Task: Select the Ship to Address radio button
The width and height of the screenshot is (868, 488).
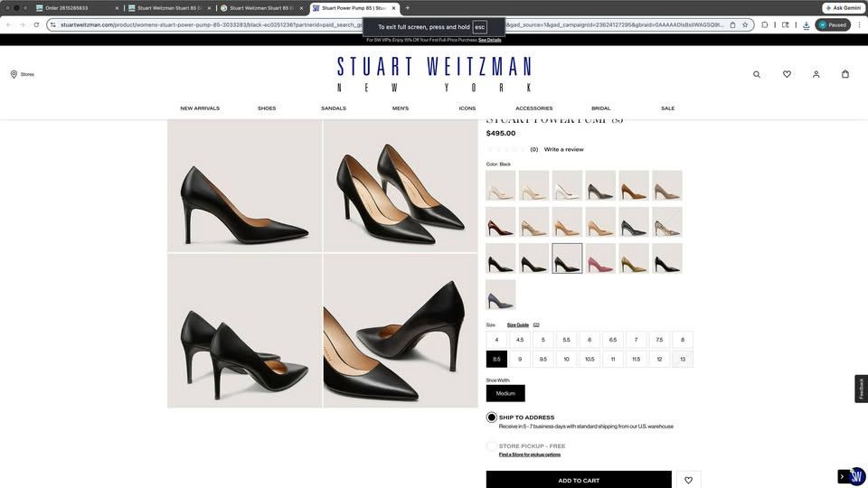Action: [x=491, y=418]
